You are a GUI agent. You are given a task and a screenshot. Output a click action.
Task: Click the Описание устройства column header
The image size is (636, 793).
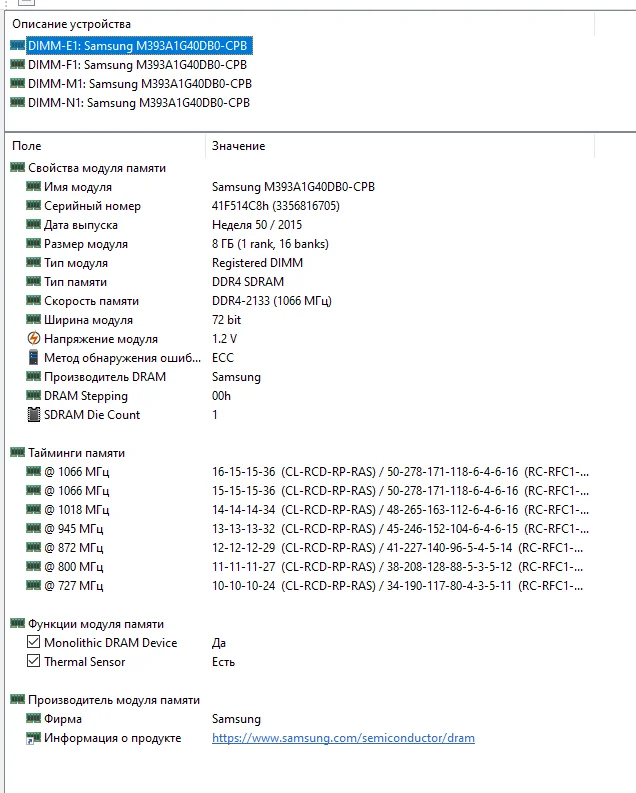[71, 24]
